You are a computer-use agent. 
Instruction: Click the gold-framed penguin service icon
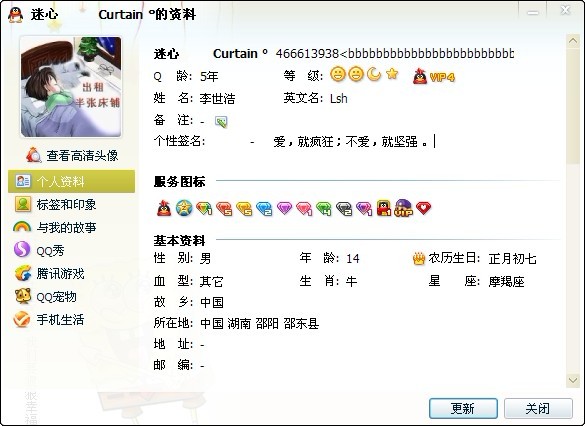(x=384, y=208)
